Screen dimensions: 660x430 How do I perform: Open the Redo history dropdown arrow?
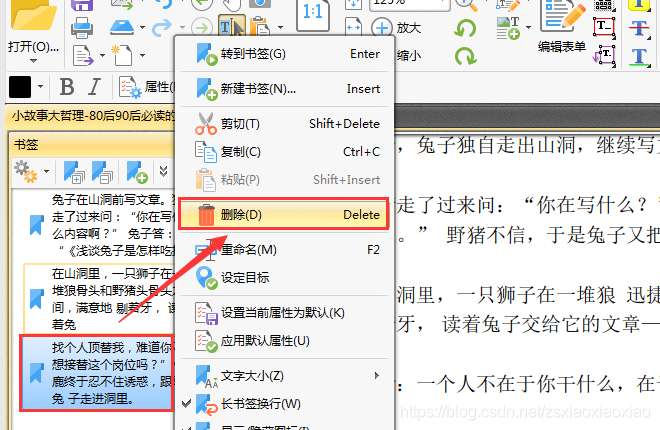click(182, 28)
